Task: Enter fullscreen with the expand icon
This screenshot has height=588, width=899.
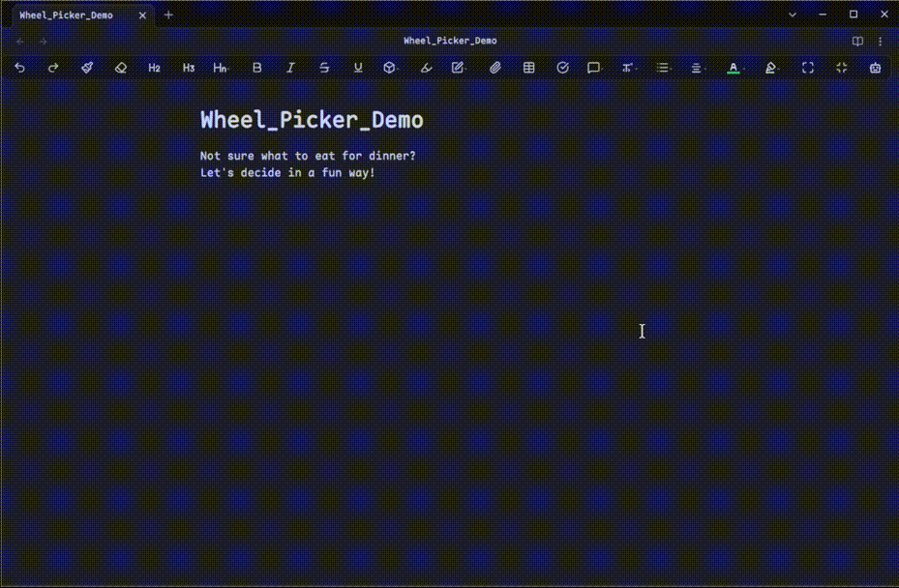Action: pyautogui.click(x=808, y=68)
